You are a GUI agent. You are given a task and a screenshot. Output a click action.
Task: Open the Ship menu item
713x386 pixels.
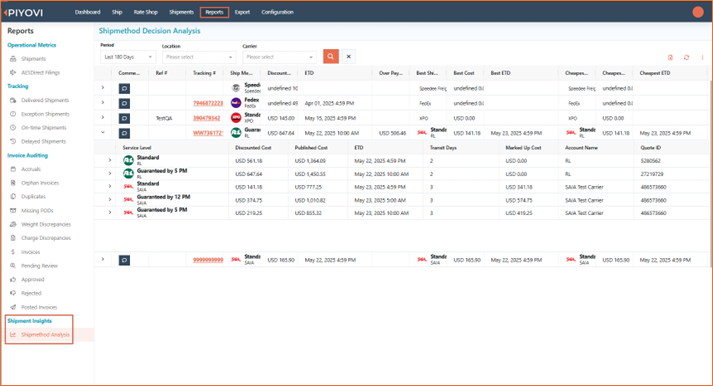pyautogui.click(x=117, y=12)
